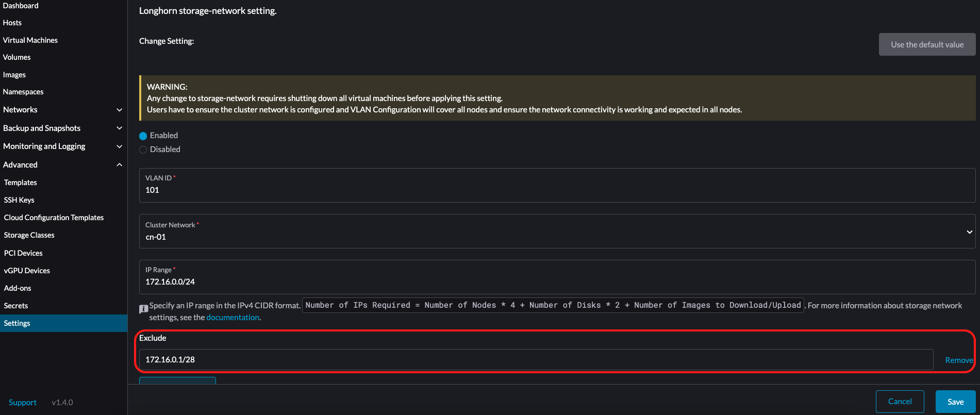980x415 pixels.
Task: Focus the IP Range input field
Action: click(x=557, y=282)
